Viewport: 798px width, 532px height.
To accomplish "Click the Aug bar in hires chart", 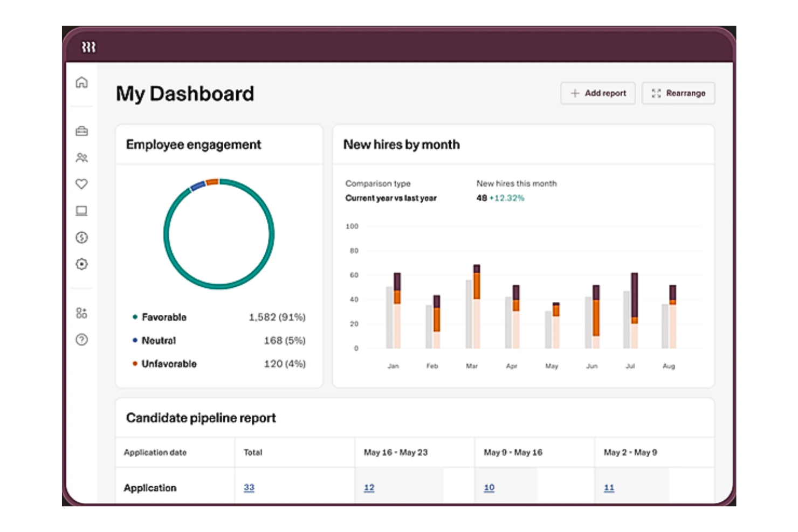I will point(669,316).
